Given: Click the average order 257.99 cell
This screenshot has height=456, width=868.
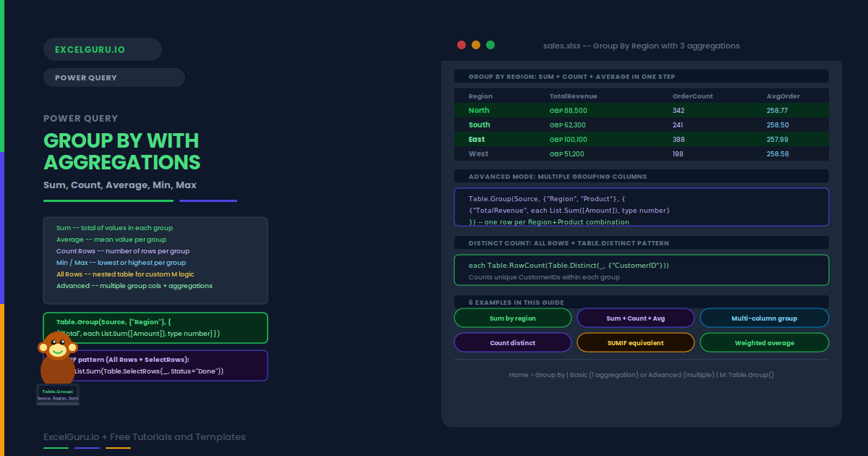Looking at the screenshot, I should click(x=778, y=139).
